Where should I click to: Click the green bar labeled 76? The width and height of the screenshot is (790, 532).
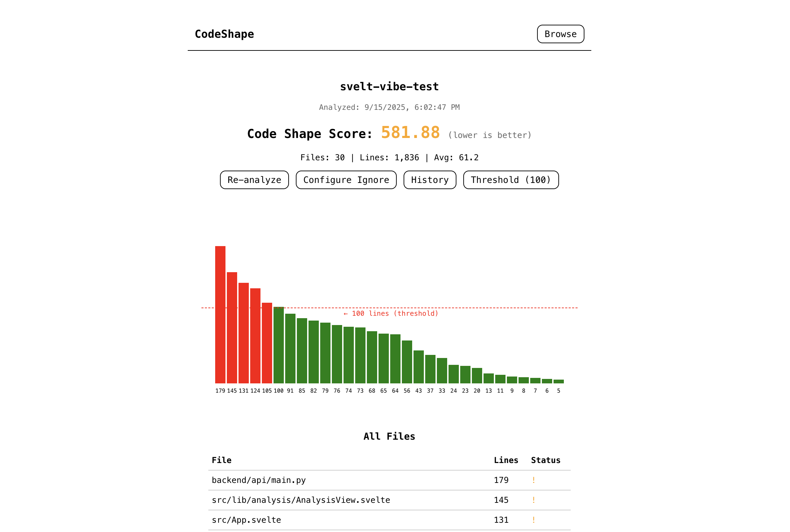pos(337,354)
